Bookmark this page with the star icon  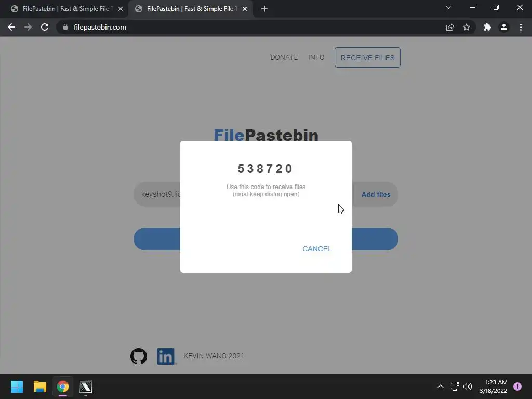coord(467,27)
